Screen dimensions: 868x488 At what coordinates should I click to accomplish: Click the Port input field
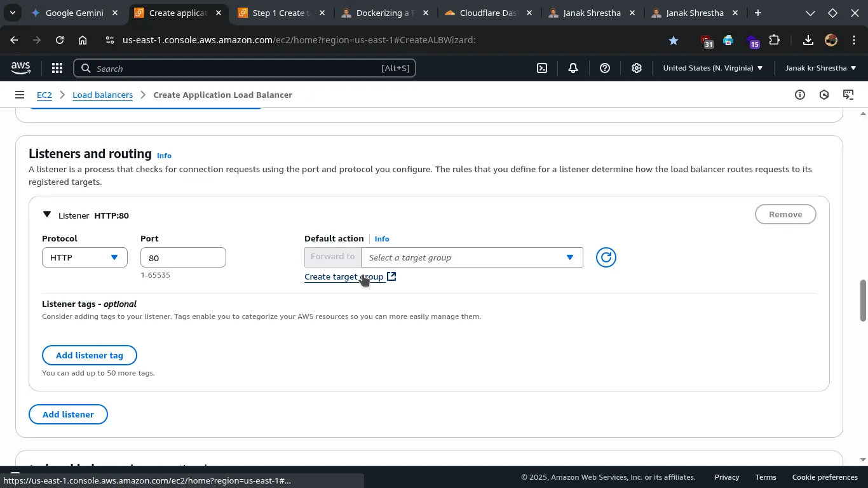point(183,257)
